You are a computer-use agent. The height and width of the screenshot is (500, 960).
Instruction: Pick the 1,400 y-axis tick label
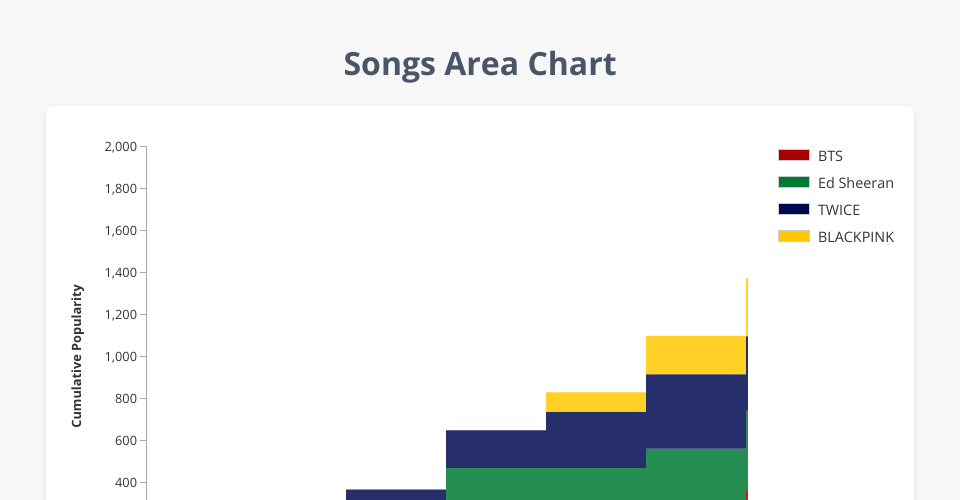(120, 273)
